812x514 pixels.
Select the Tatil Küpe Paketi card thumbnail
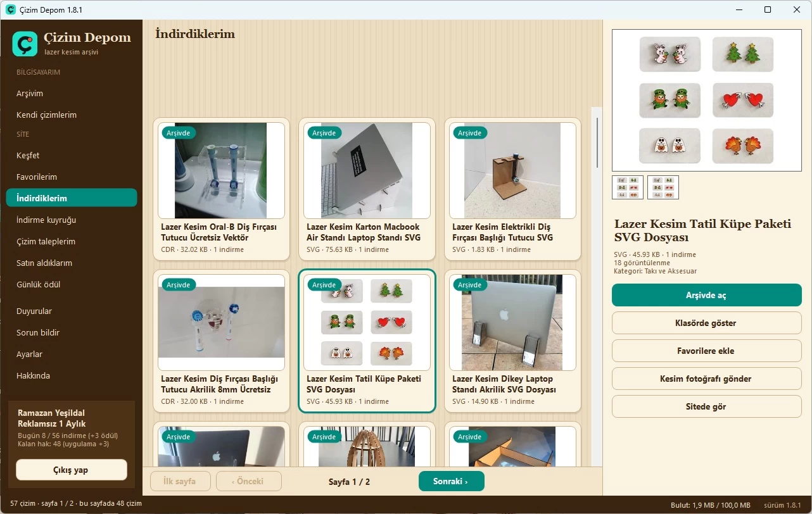tap(367, 323)
